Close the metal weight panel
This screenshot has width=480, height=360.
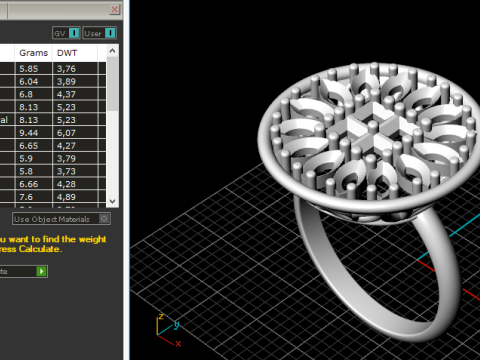pyautogui.click(x=115, y=9)
